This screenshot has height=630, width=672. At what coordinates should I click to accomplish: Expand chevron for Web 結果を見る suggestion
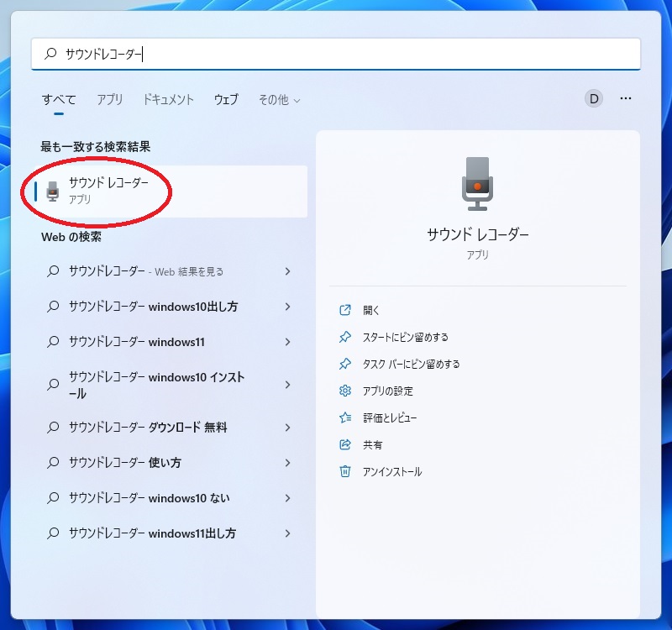pyautogui.click(x=287, y=271)
